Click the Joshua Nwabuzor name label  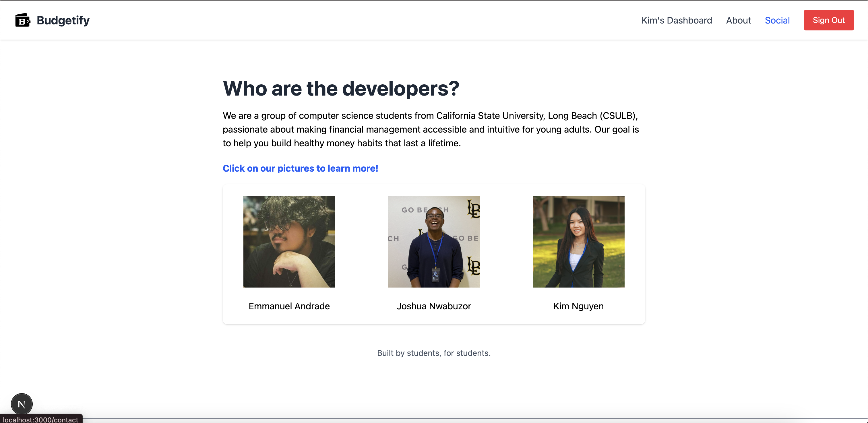pyautogui.click(x=434, y=306)
